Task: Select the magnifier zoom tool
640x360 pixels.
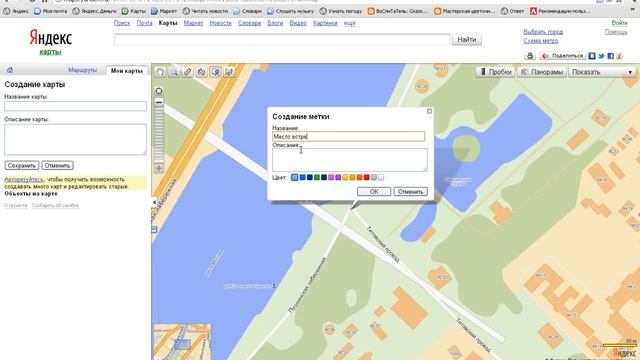Action: pyautogui.click(x=174, y=72)
